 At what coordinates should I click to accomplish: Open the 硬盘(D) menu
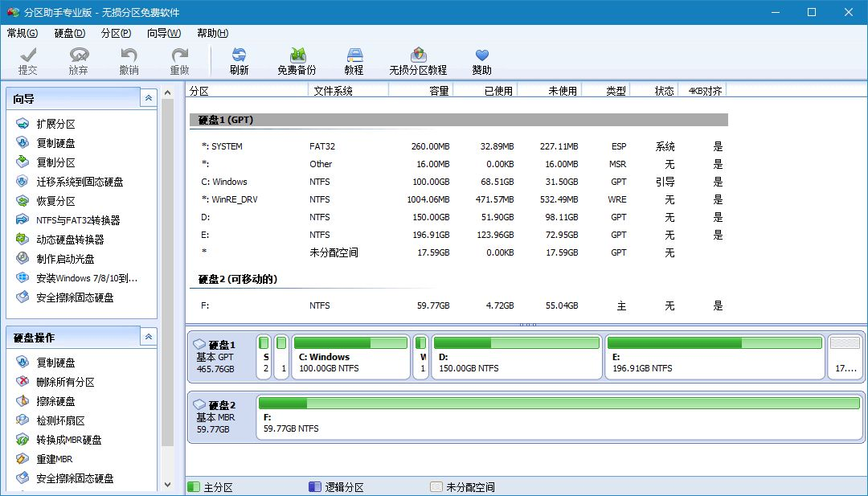click(70, 33)
